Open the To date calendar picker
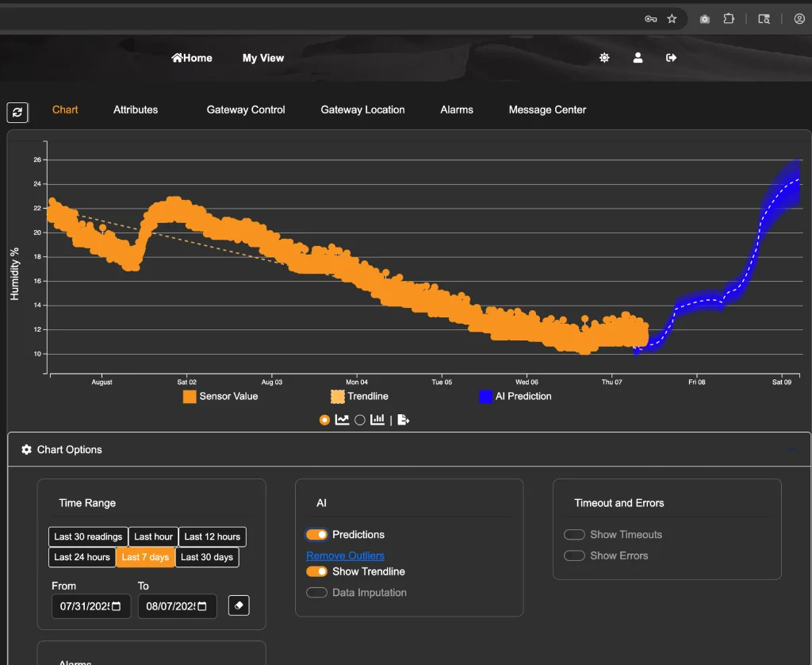This screenshot has width=812, height=665. pyautogui.click(x=203, y=606)
